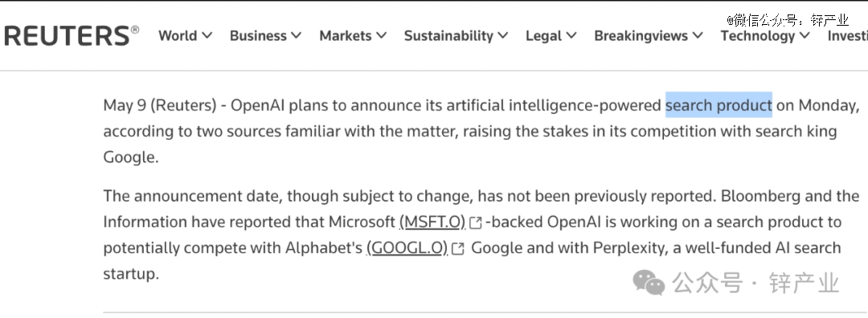This screenshot has width=868, height=318.
Task: Open the Markets navigation item
Action: pyautogui.click(x=346, y=35)
